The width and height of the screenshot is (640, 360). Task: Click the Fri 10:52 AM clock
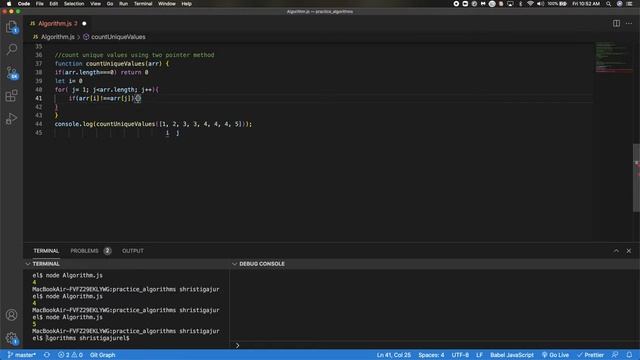[586, 4]
